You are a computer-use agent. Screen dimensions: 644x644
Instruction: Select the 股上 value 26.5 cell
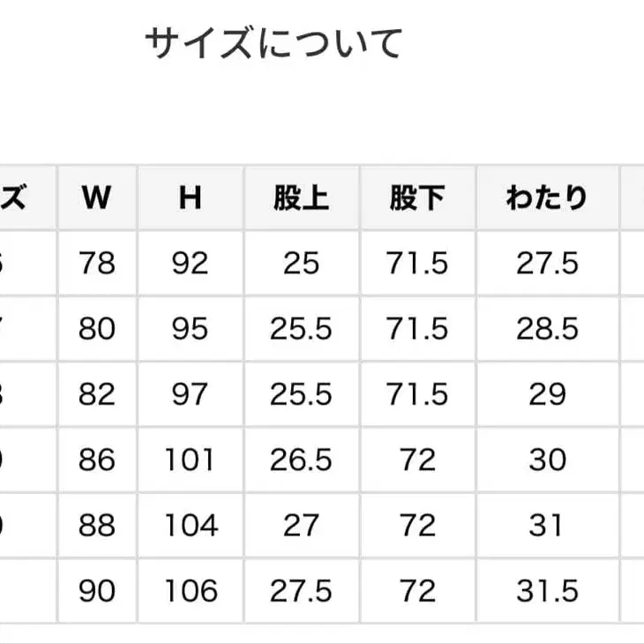[x=301, y=460]
